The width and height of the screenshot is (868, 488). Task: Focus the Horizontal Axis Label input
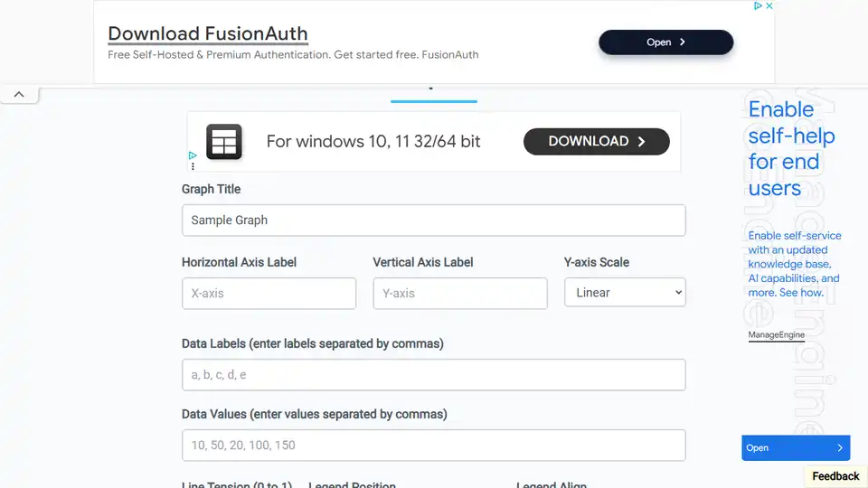coord(269,293)
